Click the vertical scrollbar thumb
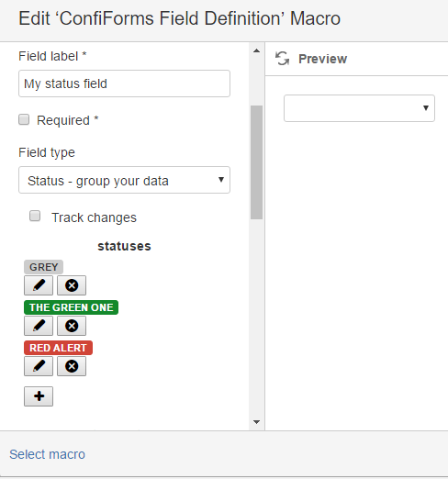 tap(257, 162)
